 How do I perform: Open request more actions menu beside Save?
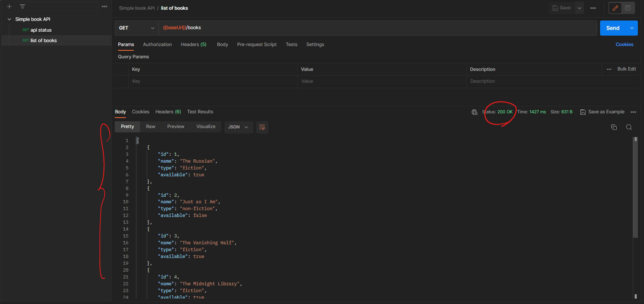tap(593, 8)
